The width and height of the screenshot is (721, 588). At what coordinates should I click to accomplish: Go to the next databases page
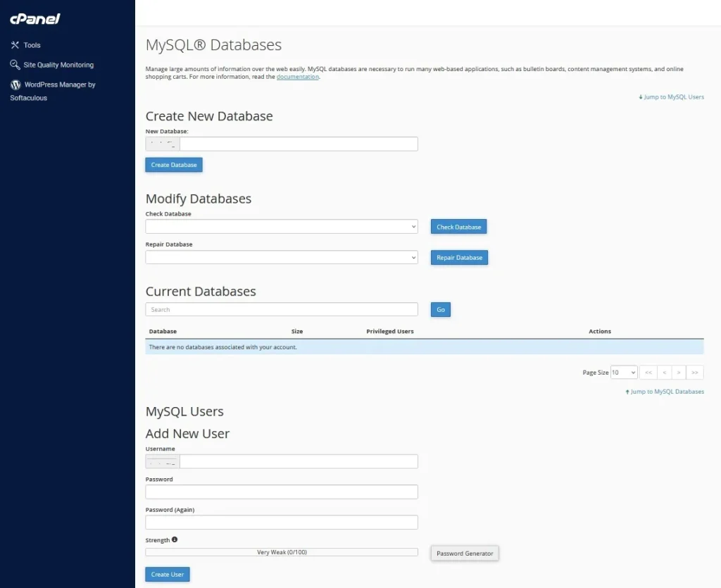[x=679, y=373]
